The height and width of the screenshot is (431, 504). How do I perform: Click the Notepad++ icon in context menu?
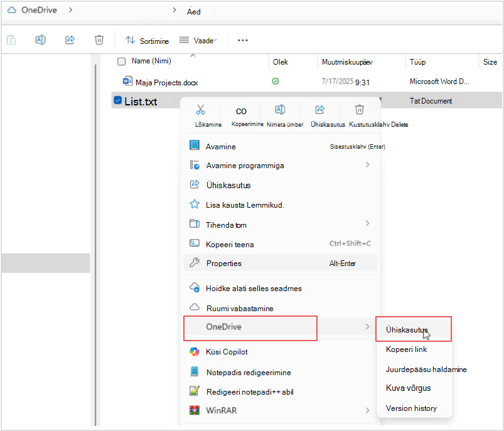point(195,391)
